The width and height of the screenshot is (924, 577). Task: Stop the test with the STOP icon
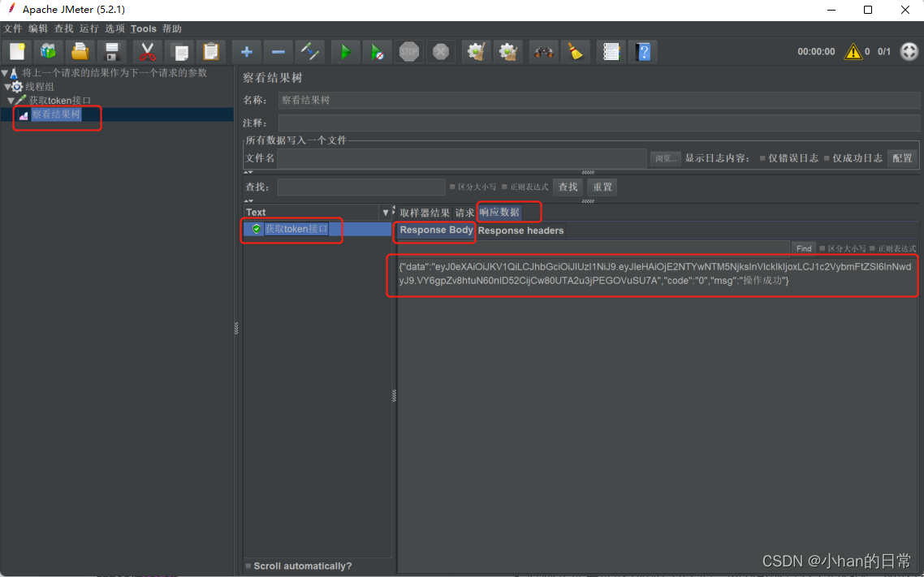coord(409,52)
